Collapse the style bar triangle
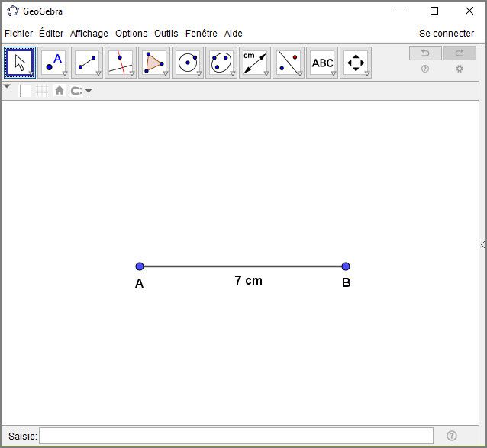This screenshot has width=487, height=448. (7, 86)
